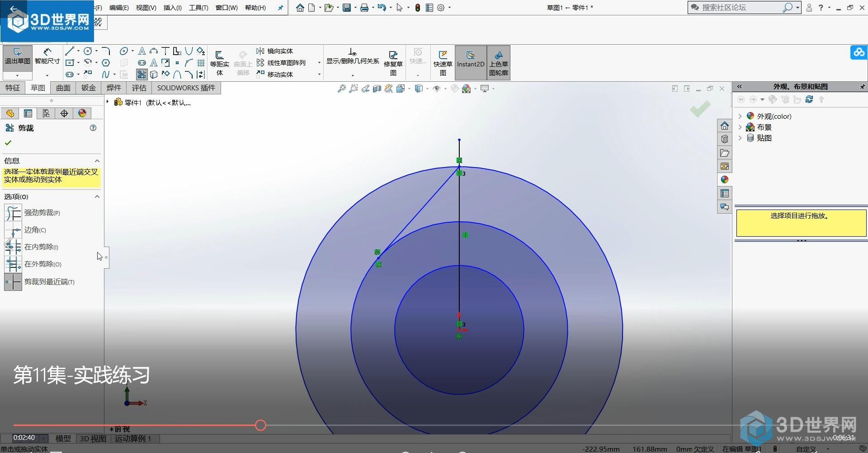Select the Line sketch tool
The width and height of the screenshot is (868, 453).
(70, 51)
